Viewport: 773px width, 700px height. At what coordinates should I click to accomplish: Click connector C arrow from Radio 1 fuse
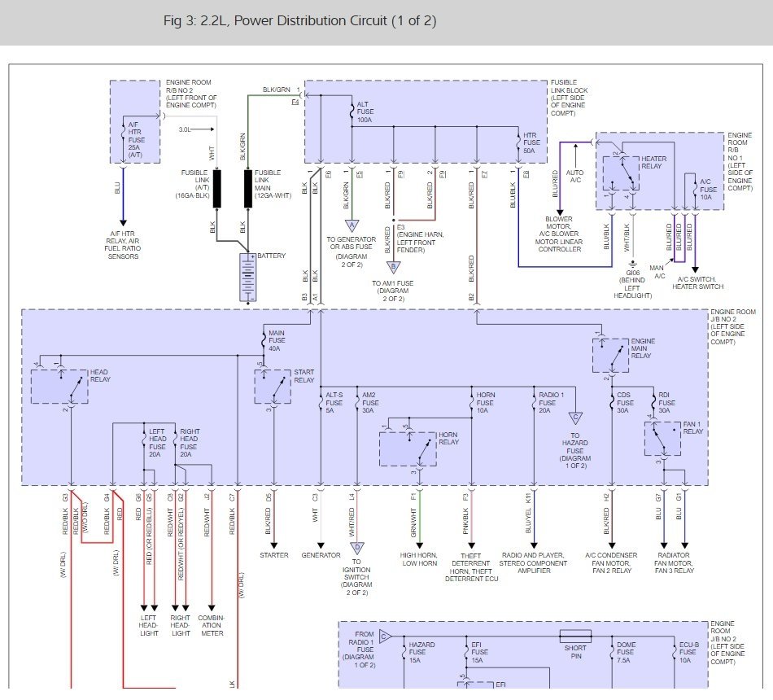[386, 637]
